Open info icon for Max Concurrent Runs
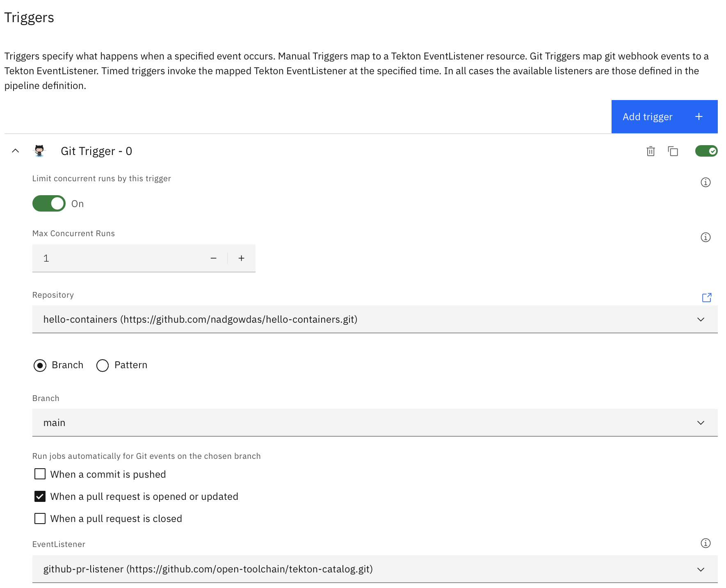This screenshot has height=588, width=726. pyautogui.click(x=705, y=237)
